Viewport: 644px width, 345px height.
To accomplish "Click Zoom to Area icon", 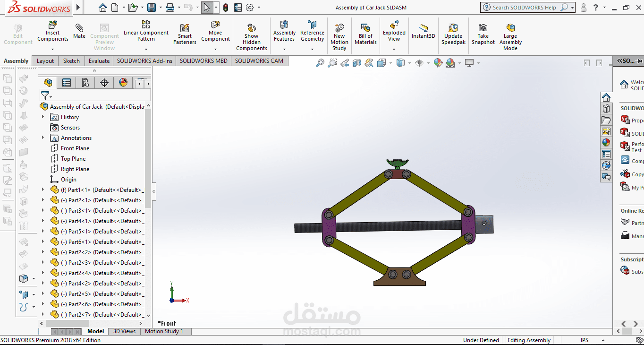I will [332, 63].
